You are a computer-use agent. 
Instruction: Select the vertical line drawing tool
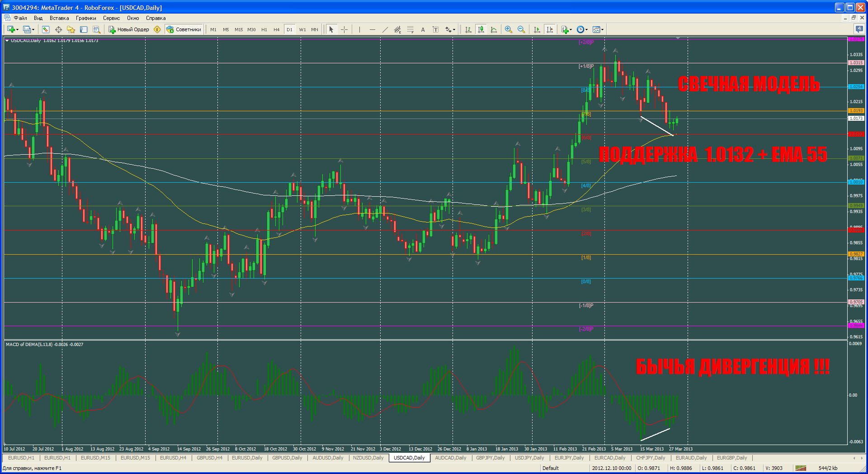(359, 29)
